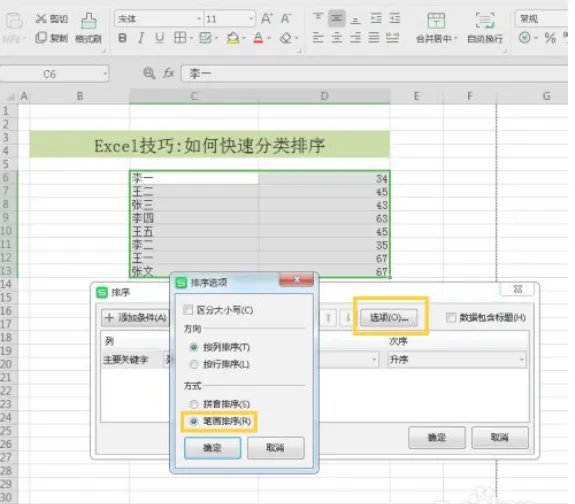Click the currency format icon

[525, 37]
